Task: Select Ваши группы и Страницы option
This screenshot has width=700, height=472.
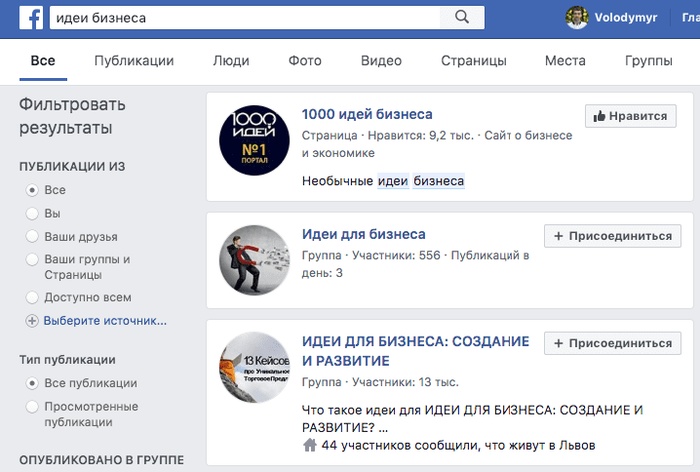Action: [x=32, y=259]
